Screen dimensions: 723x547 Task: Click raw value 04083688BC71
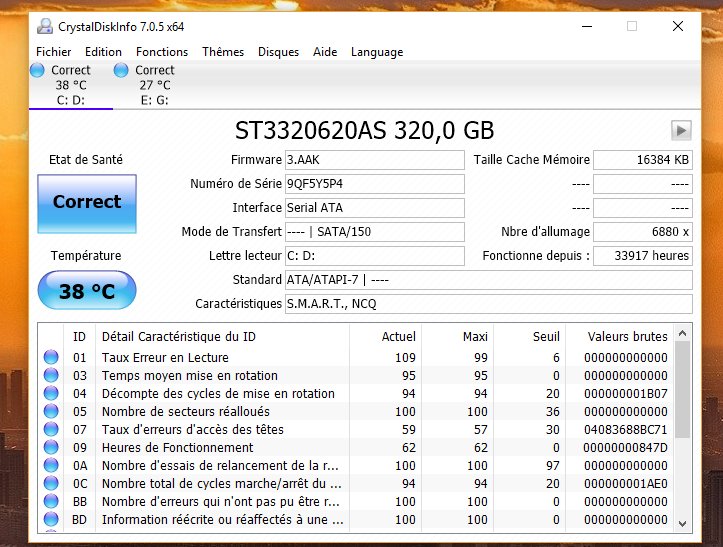tap(625, 429)
